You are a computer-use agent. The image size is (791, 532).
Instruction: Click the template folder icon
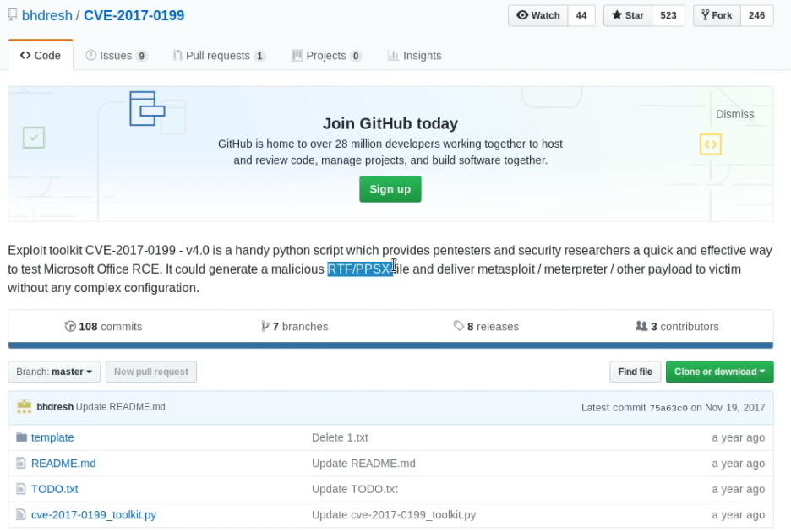[x=21, y=437]
